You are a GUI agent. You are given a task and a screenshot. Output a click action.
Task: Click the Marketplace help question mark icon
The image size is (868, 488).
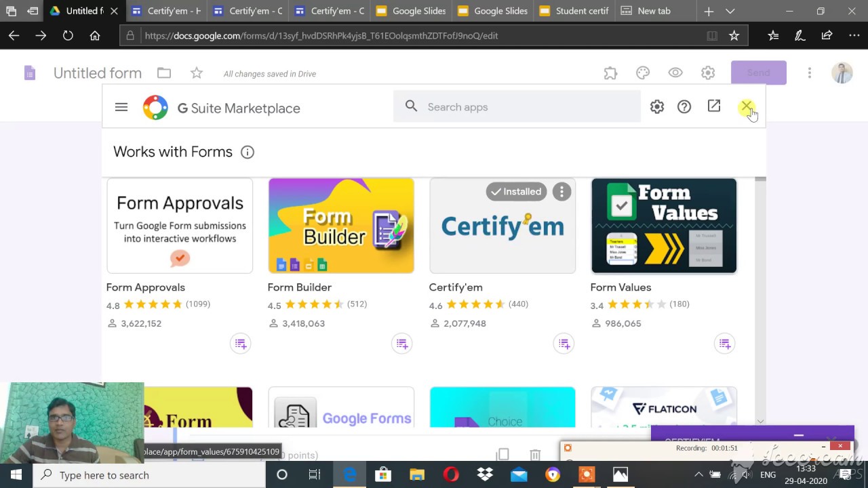point(684,107)
